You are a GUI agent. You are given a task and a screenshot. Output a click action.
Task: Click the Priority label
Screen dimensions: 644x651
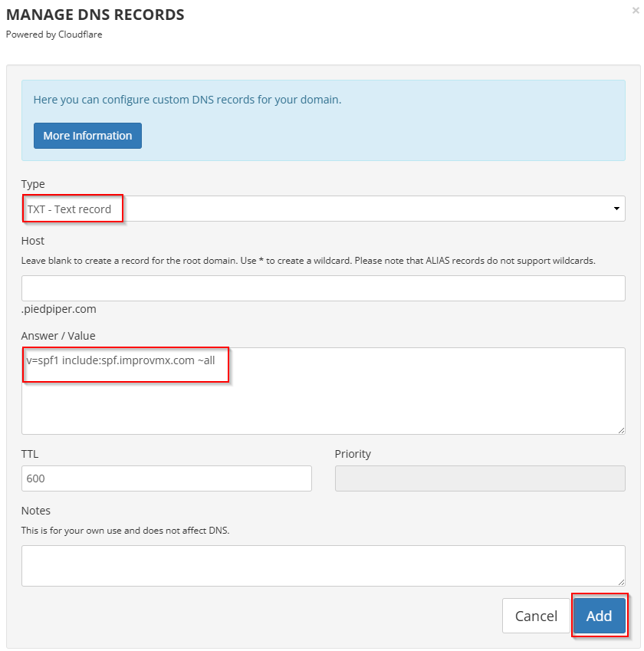[353, 454]
